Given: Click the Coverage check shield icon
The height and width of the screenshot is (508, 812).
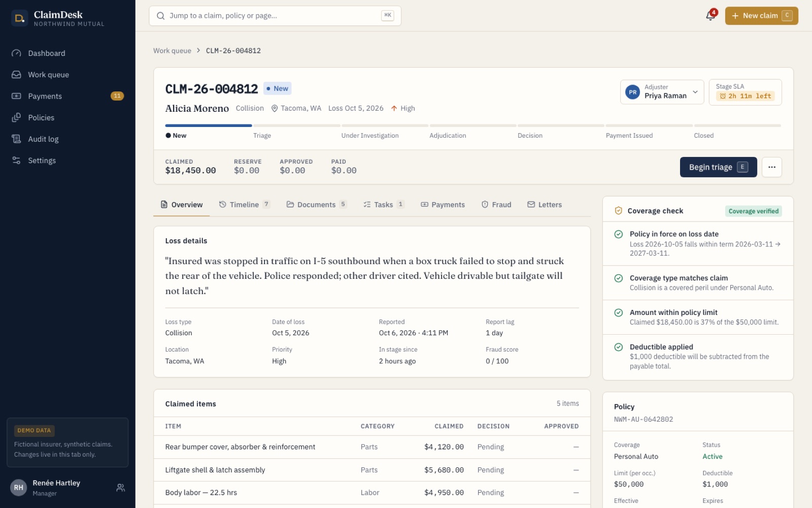Looking at the screenshot, I should click(618, 211).
